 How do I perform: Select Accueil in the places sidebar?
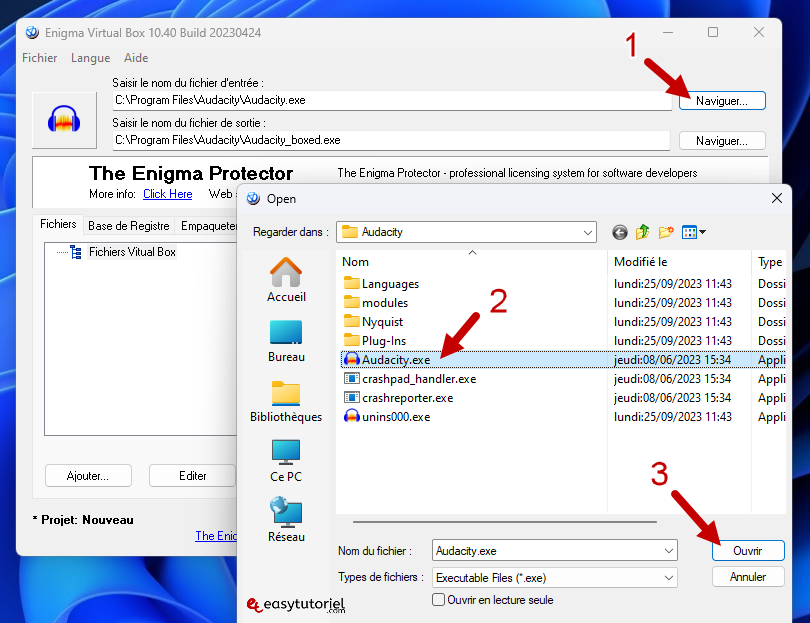click(286, 279)
